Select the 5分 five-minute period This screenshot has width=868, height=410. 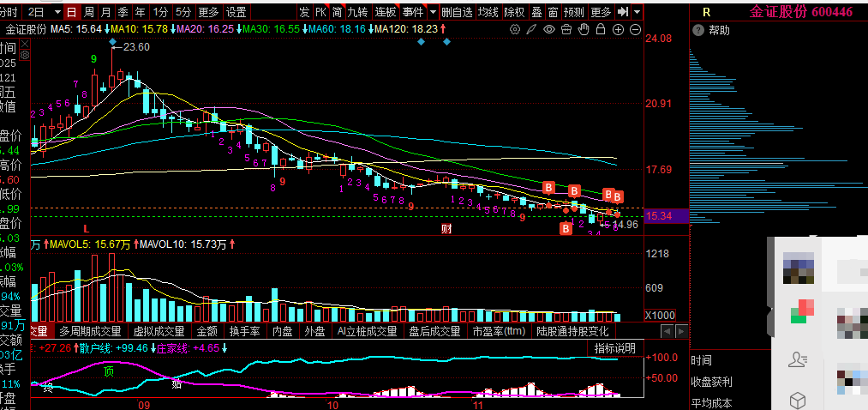[x=183, y=12]
